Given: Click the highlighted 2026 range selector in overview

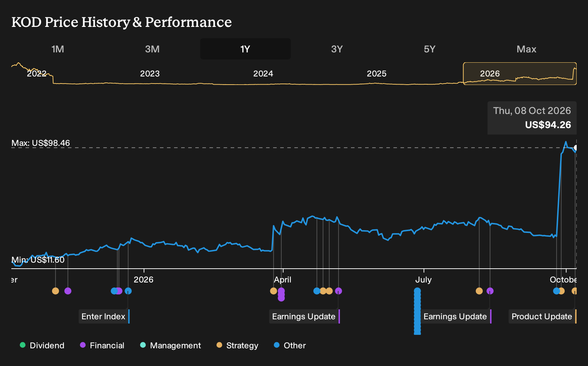Looking at the screenshot, I should [520, 74].
